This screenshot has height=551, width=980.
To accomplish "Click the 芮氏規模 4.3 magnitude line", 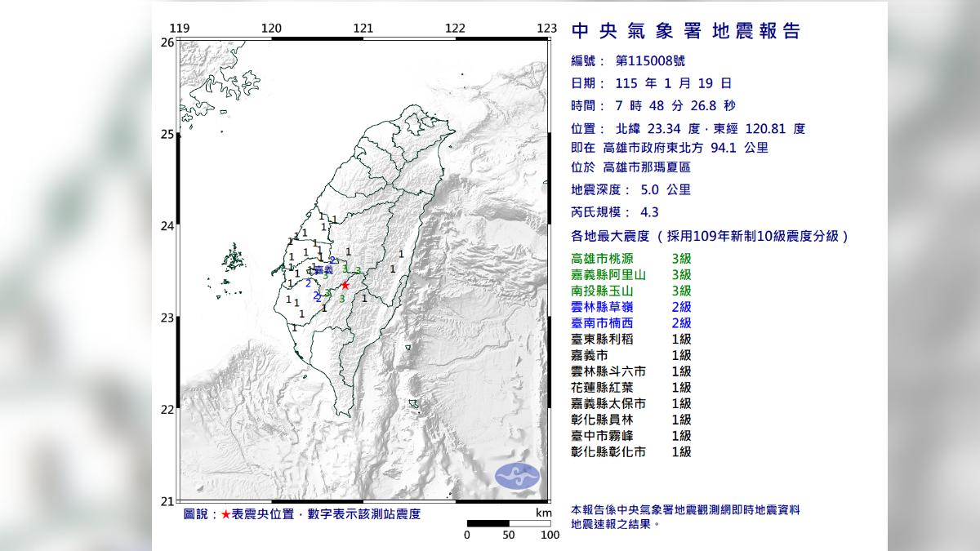I will click(615, 212).
